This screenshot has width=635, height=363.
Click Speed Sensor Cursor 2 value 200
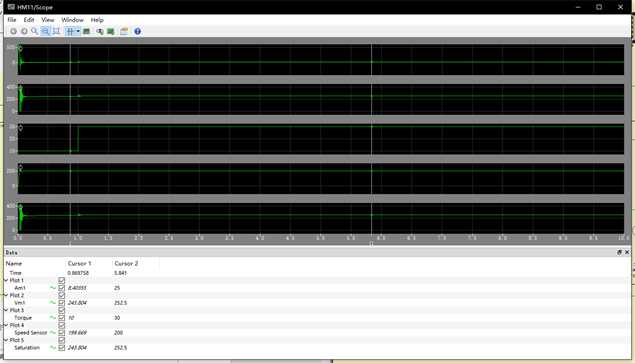coord(118,333)
